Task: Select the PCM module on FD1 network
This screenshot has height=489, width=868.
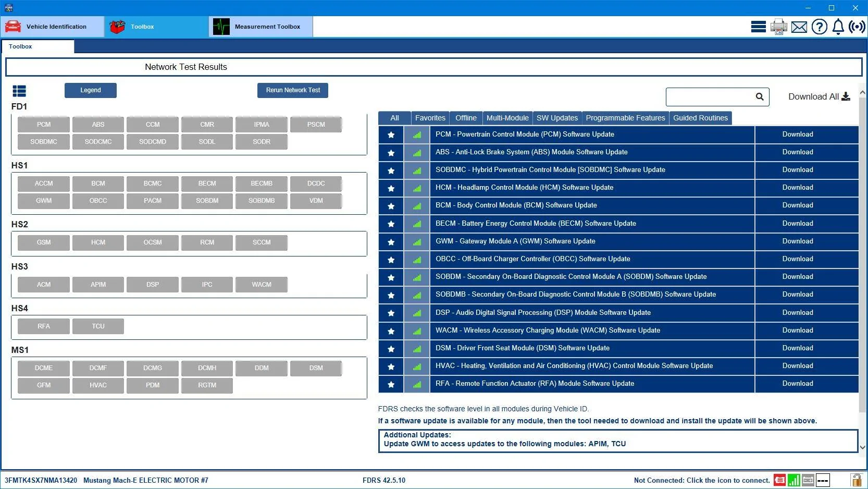Action: (44, 125)
